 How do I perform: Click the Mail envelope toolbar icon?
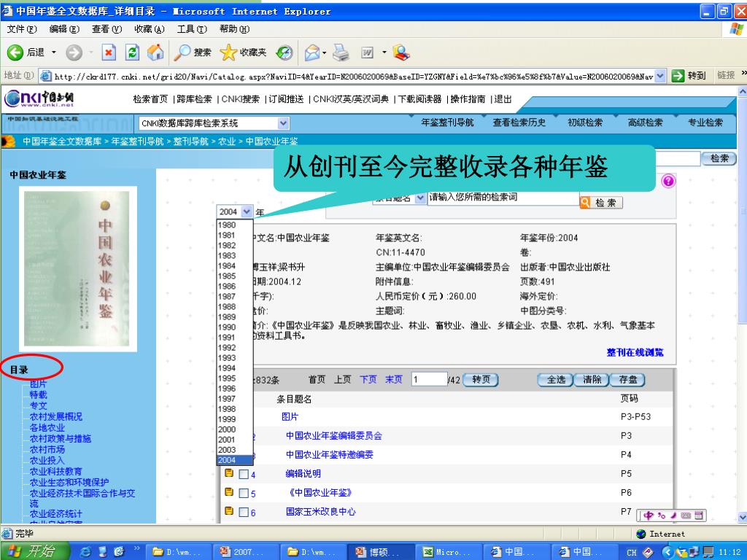click(312, 52)
